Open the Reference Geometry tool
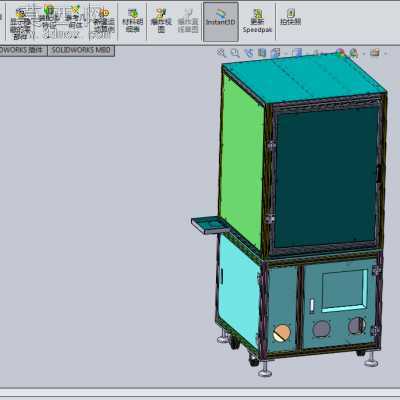Viewport: 400px width, 400px height. [75, 17]
